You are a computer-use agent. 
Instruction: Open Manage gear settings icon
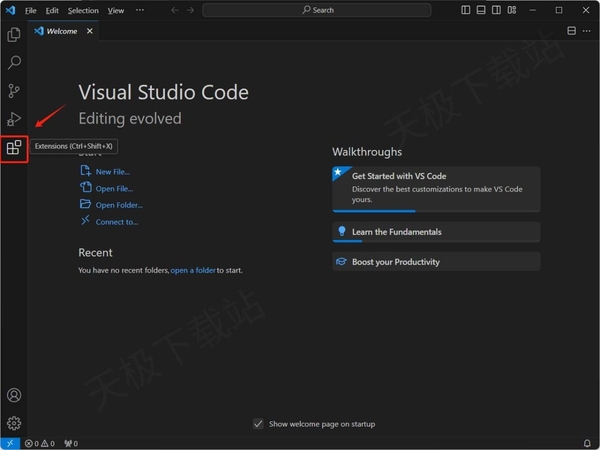pos(14,423)
